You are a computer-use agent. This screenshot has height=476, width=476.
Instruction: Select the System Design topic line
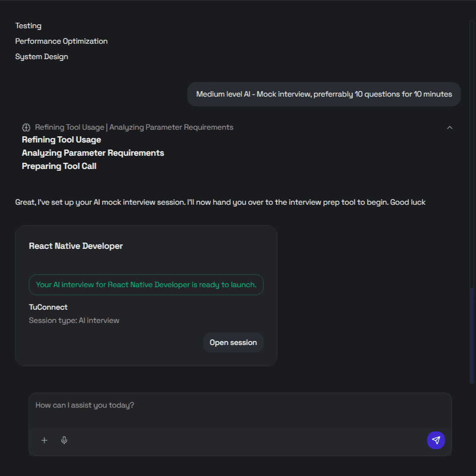41,56
